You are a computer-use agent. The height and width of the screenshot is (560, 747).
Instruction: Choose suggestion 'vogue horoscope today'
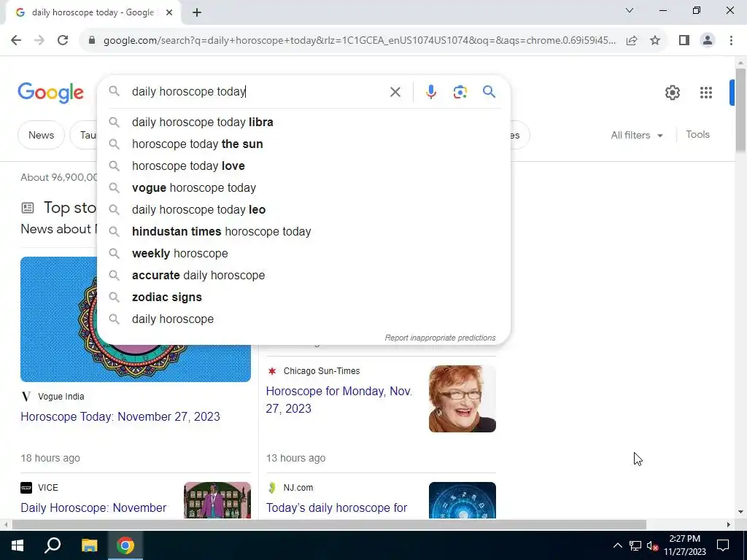click(x=303, y=188)
